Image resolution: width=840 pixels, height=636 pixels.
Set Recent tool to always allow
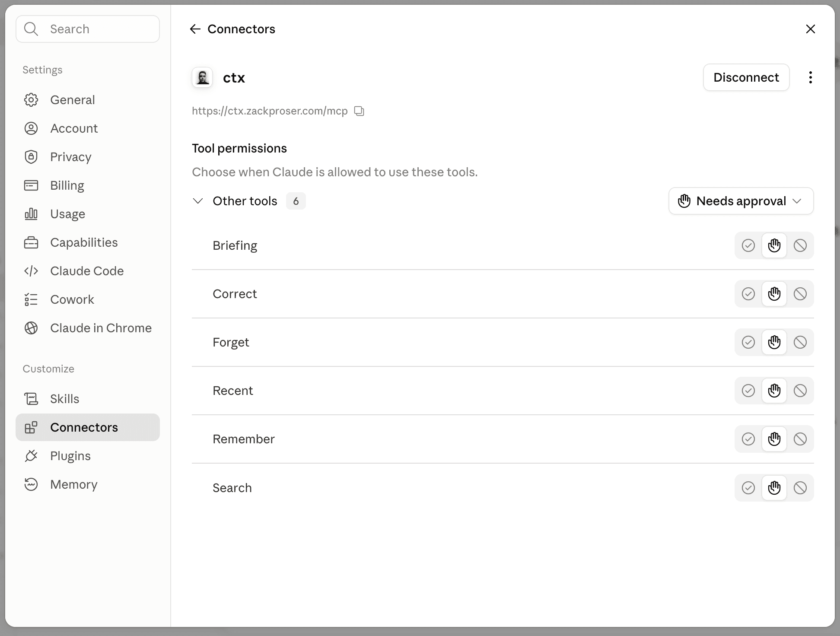(x=748, y=391)
